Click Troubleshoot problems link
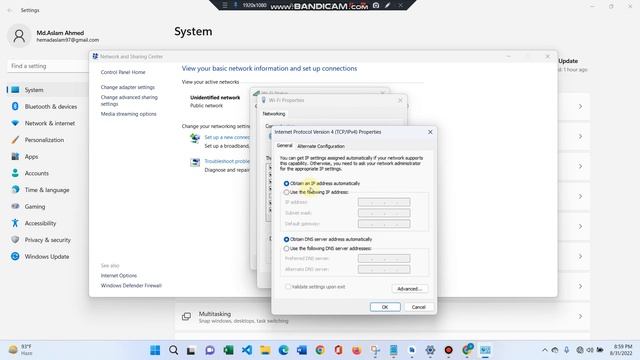 227,162
